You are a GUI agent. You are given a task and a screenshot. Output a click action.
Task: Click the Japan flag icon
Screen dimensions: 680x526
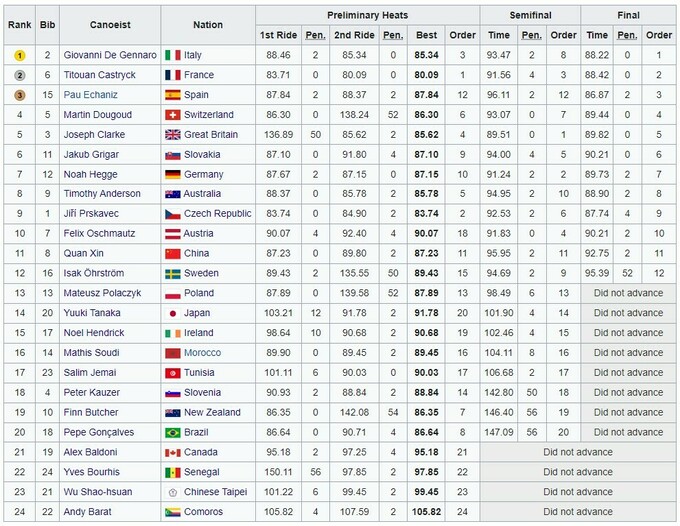point(172,313)
